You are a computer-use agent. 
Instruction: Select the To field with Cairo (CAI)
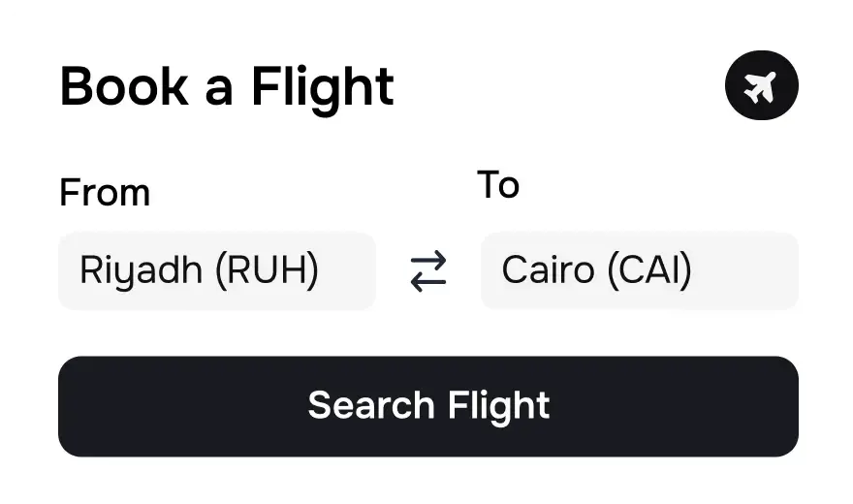click(639, 270)
